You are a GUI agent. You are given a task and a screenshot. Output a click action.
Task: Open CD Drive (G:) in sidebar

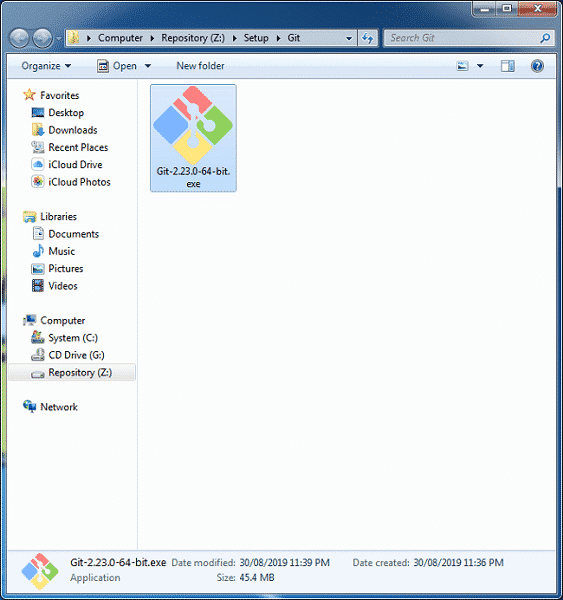(x=77, y=355)
